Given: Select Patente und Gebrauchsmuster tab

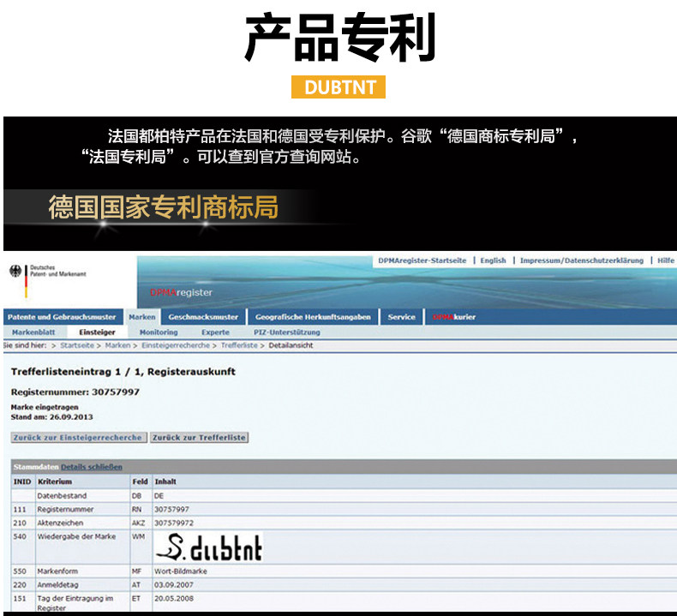Looking at the screenshot, I should pyautogui.click(x=62, y=317).
